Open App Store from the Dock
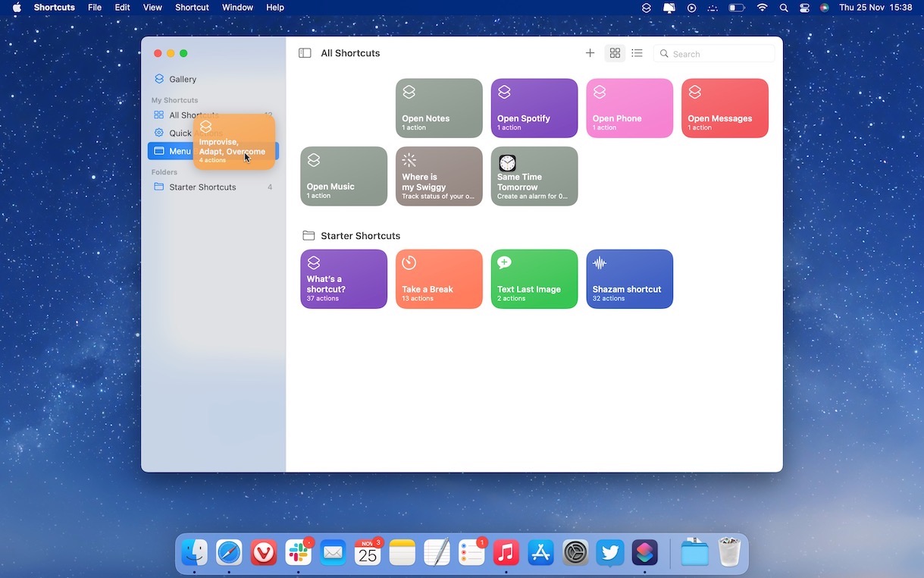Screen dimensions: 924x578 point(541,553)
